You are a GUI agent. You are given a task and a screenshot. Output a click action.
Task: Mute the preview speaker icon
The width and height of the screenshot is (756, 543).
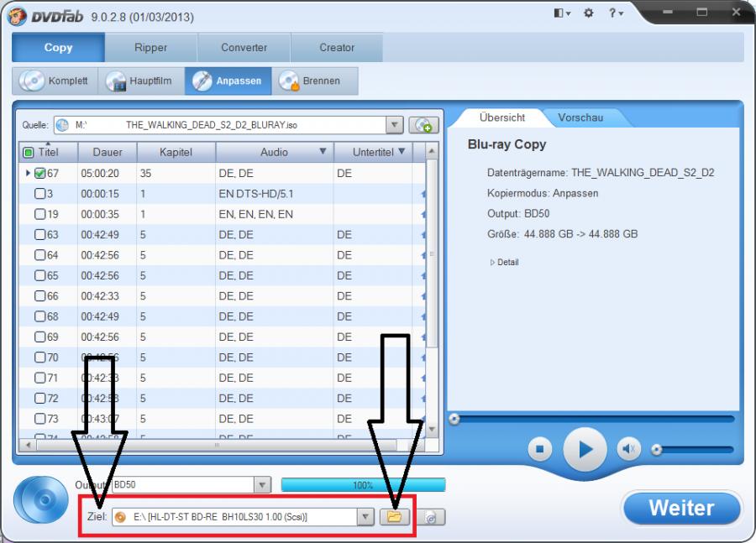[628, 450]
